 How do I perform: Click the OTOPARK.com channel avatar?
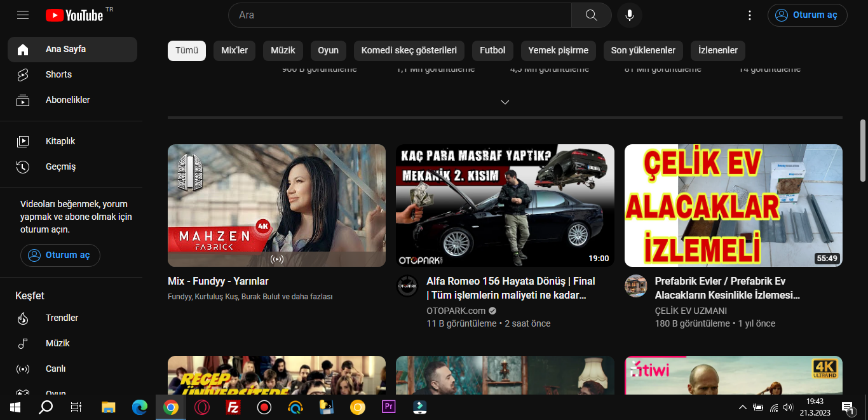click(x=407, y=286)
